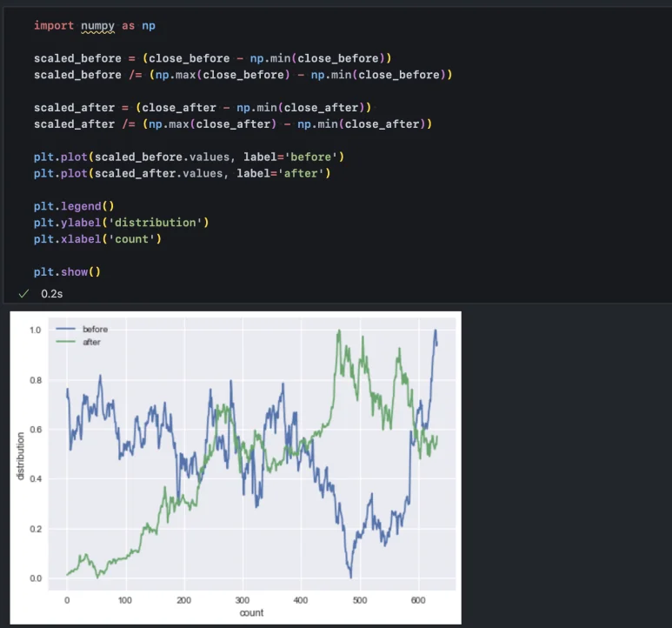Click the plt.xlabel('count') code line

pos(98,239)
